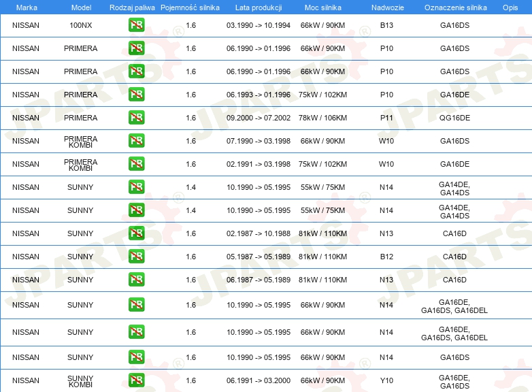The height and width of the screenshot is (392, 532).
Task: Select the N13 cell in the 06.1987 row
Action: tap(386, 280)
